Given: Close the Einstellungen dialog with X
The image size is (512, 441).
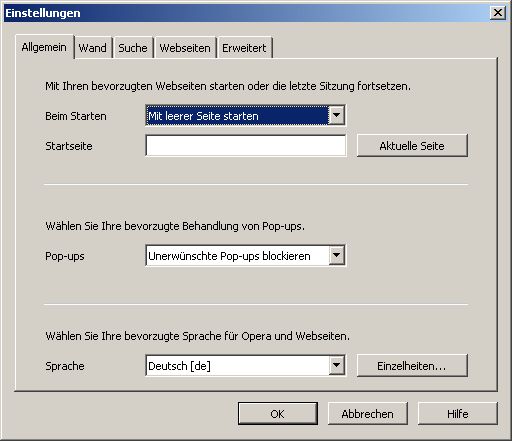Looking at the screenshot, I should pyautogui.click(x=498, y=13).
